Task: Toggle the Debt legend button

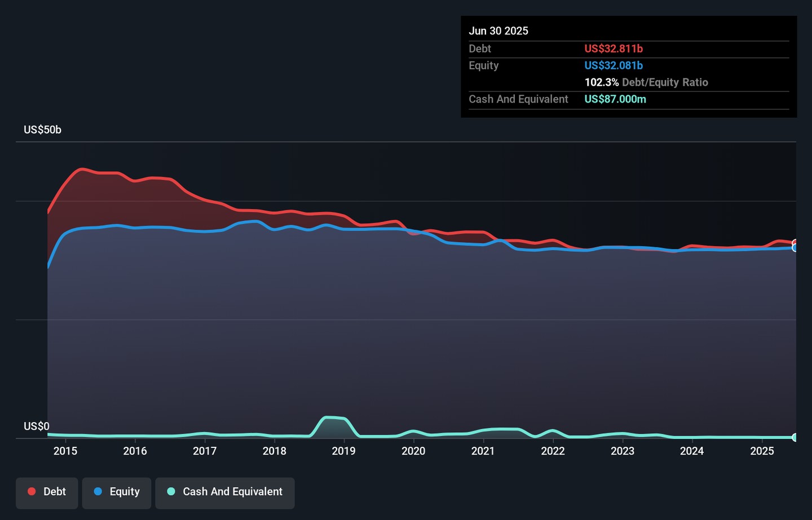Action: tap(47, 492)
